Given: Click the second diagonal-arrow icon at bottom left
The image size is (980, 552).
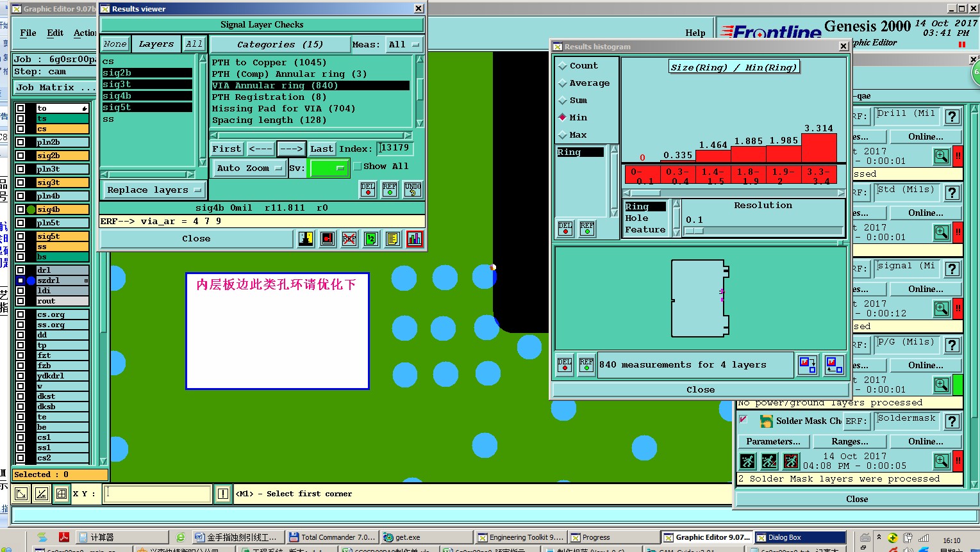Looking at the screenshot, I should click(x=41, y=494).
